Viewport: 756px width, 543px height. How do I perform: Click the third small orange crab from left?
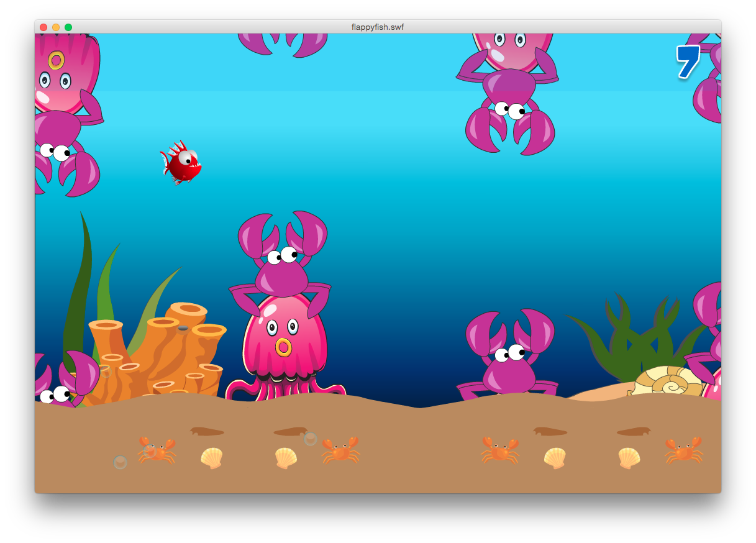coord(500,450)
